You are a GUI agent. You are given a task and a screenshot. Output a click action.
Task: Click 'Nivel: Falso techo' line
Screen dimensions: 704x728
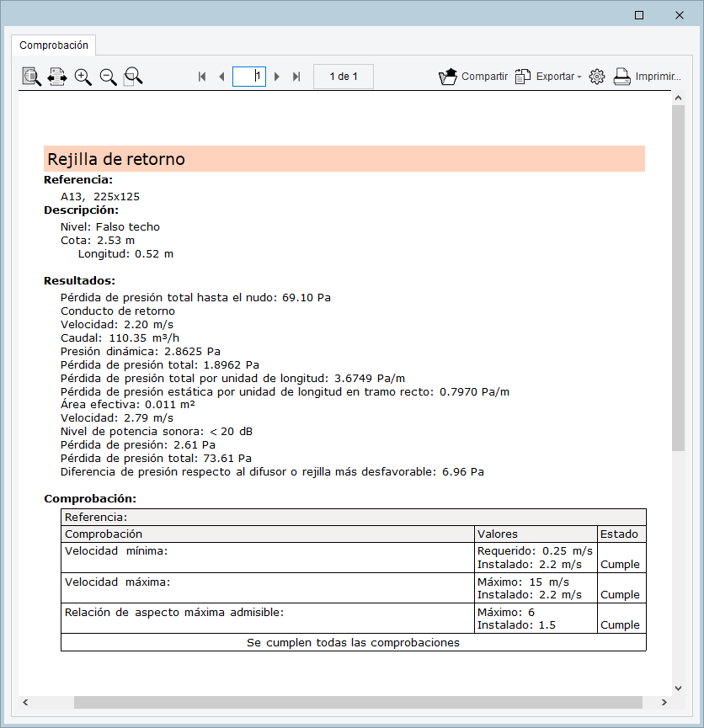110,226
